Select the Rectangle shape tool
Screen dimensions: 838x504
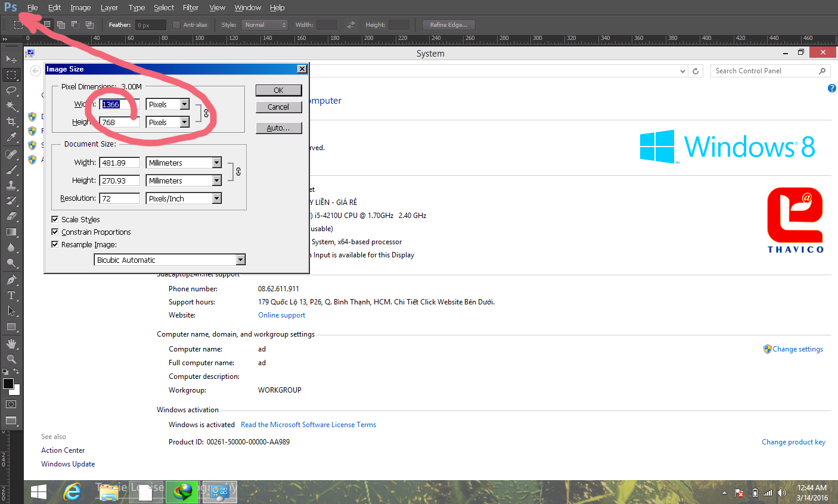click(x=11, y=326)
